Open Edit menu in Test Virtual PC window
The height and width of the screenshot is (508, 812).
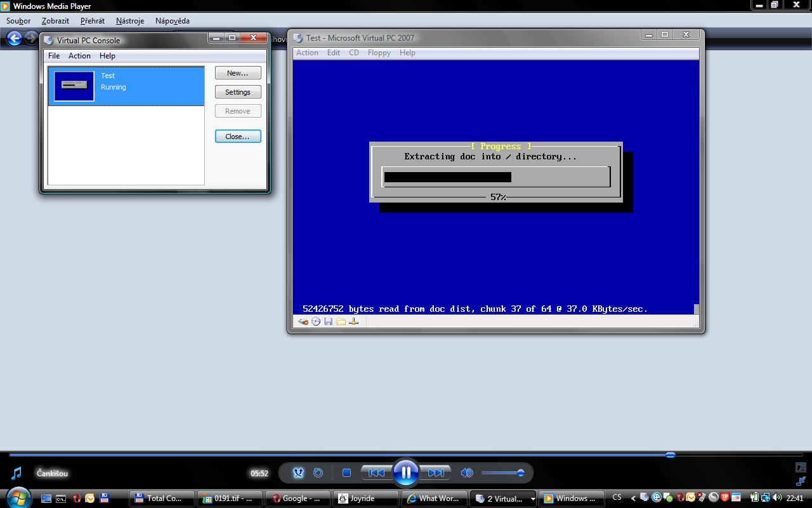[x=334, y=53]
